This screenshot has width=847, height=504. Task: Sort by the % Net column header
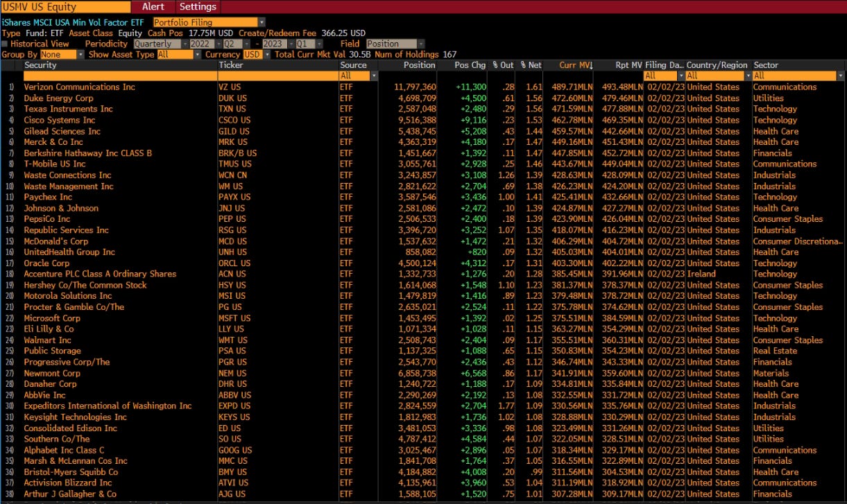pyautogui.click(x=531, y=65)
